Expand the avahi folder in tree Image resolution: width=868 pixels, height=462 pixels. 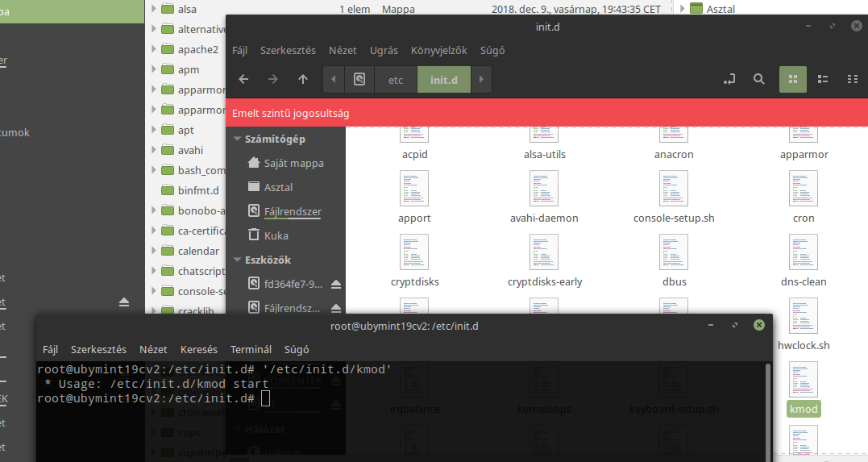click(x=154, y=150)
